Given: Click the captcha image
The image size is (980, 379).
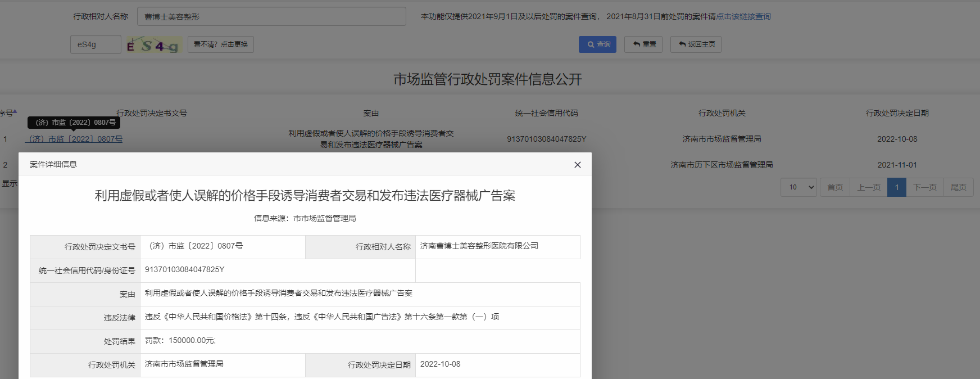Looking at the screenshot, I should (153, 45).
